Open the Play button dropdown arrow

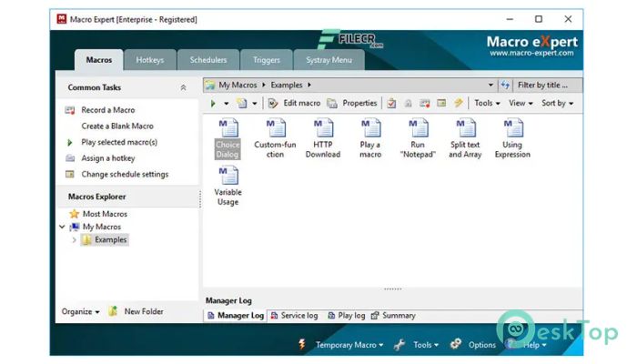(227, 104)
